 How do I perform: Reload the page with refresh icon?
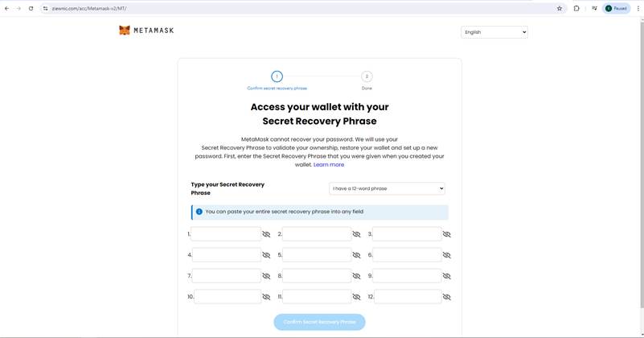coord(31,8)
